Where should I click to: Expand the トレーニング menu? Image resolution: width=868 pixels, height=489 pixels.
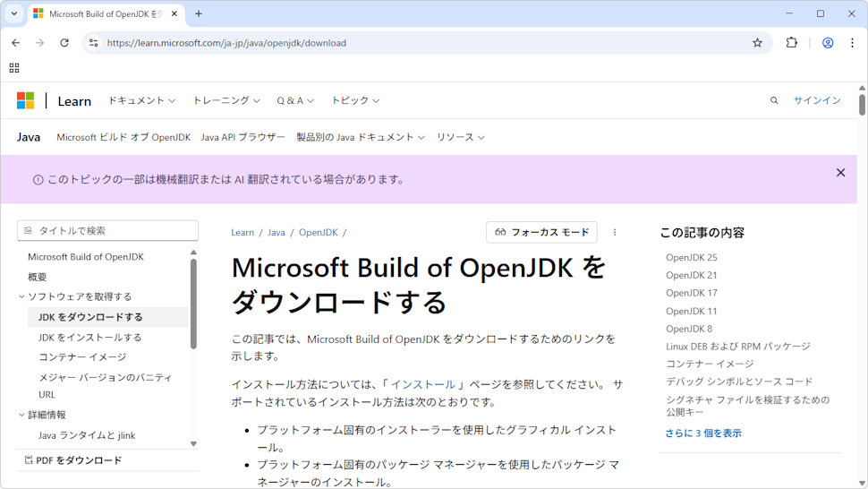coord(226,100)
